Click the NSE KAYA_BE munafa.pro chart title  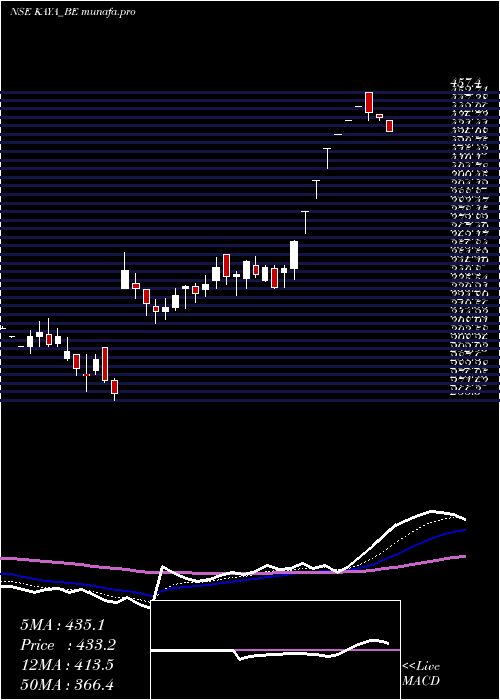point(72,12)
